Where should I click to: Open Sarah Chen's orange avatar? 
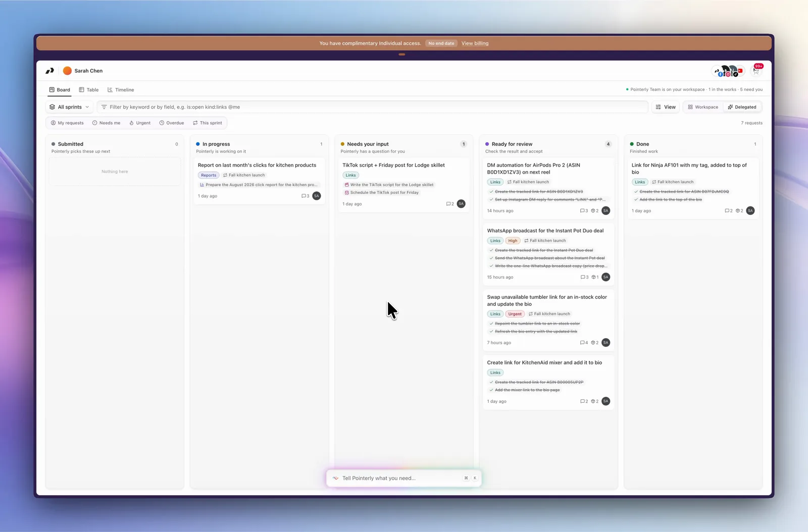pyautogui.click(x=67, y=71)
